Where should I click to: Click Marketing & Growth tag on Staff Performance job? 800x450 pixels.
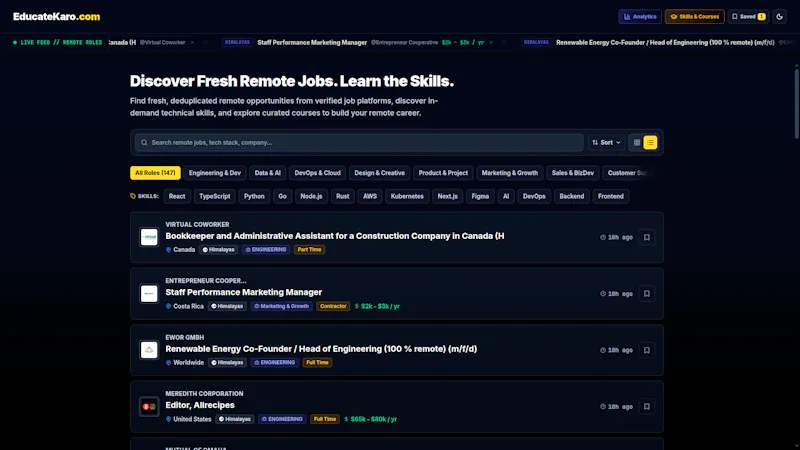coord(282,307)
